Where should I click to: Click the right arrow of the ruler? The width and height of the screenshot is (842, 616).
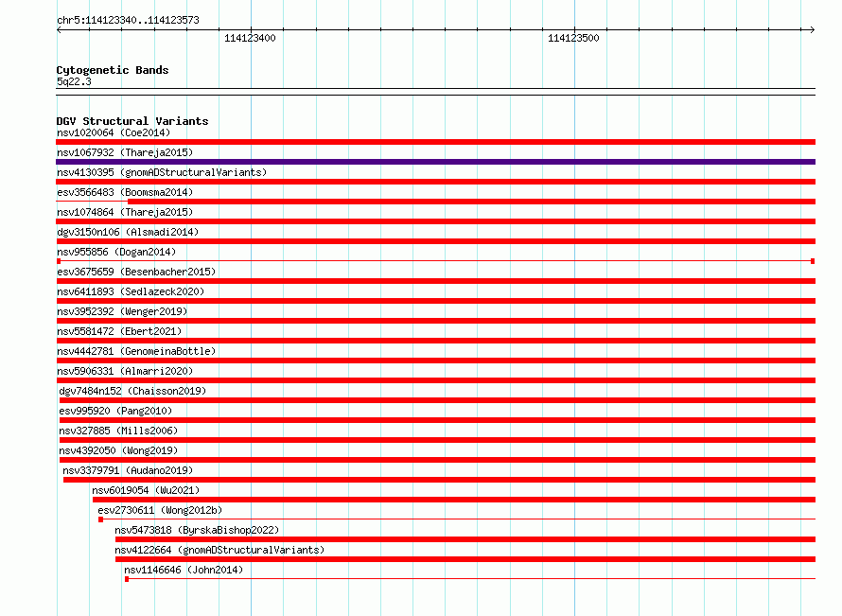813,29
